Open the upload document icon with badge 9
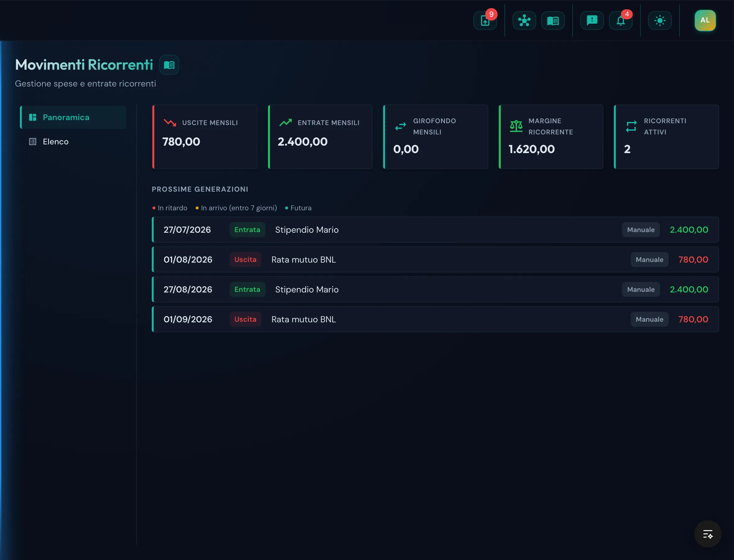Viewport: 734px width, 560px height. [x=485, y=21]
